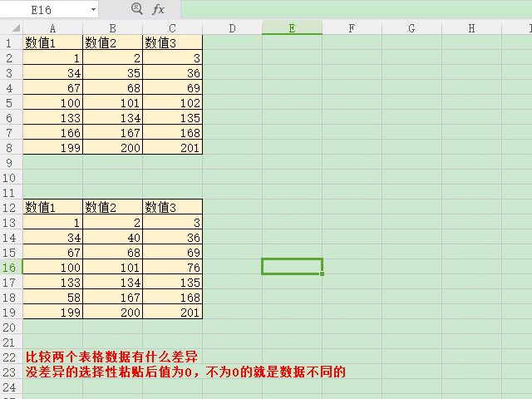Click cell B18 with value 167 in row 18

(113, 298)
